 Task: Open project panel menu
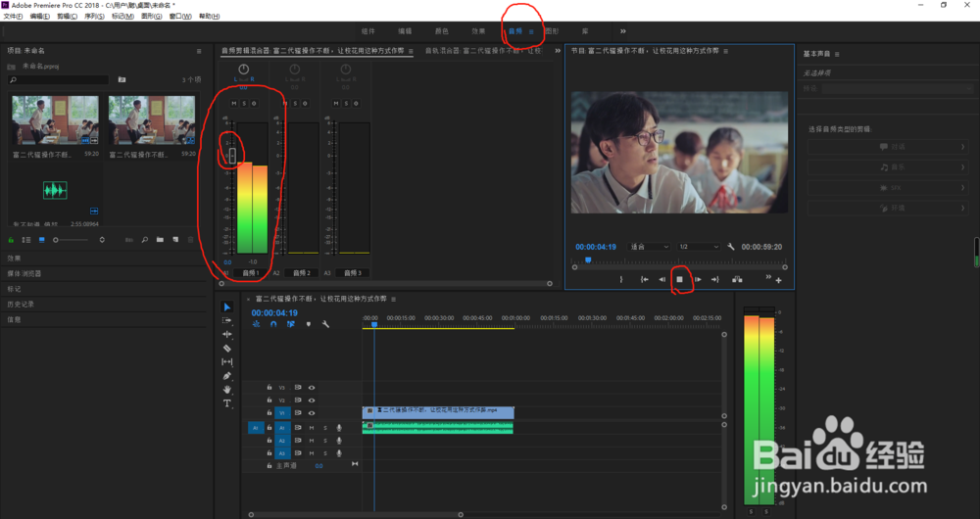point(199,51)
